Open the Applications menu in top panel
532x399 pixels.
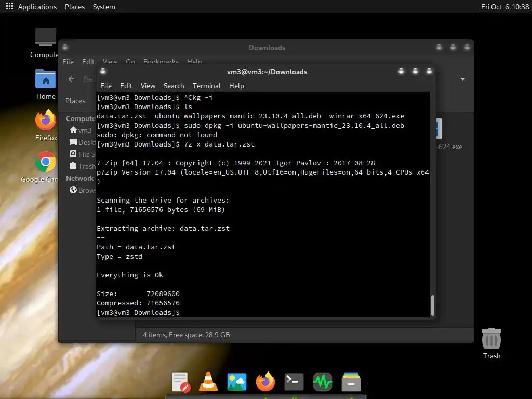(x=37, y=7)
